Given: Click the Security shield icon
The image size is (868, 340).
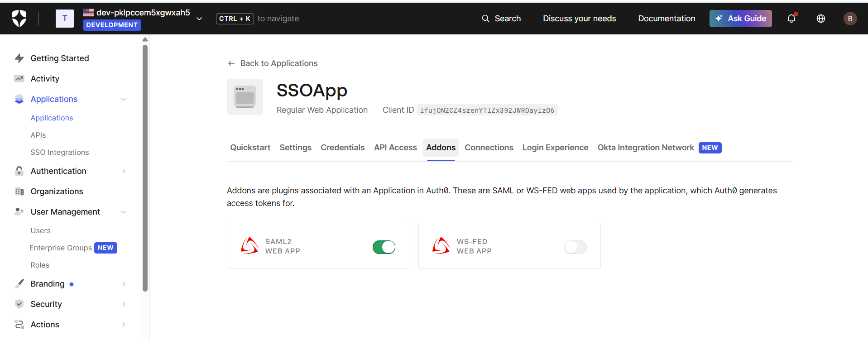Looking at the screenshot, I should click(x=19, y=304).
